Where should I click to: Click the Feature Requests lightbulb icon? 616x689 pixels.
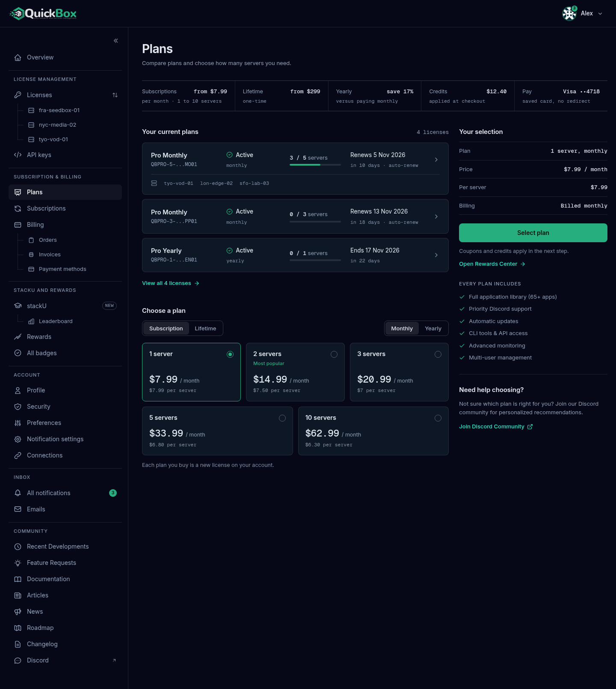[18, 563]
